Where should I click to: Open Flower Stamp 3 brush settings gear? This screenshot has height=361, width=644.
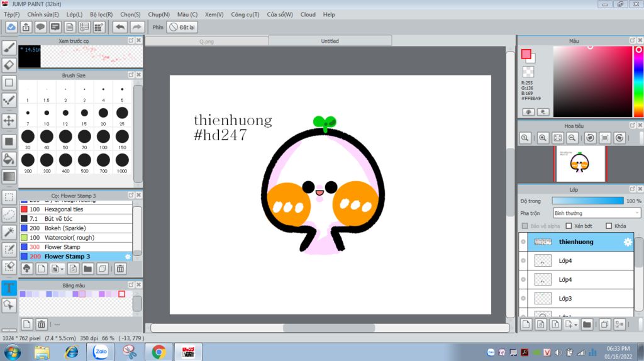(x=128, y=256)
